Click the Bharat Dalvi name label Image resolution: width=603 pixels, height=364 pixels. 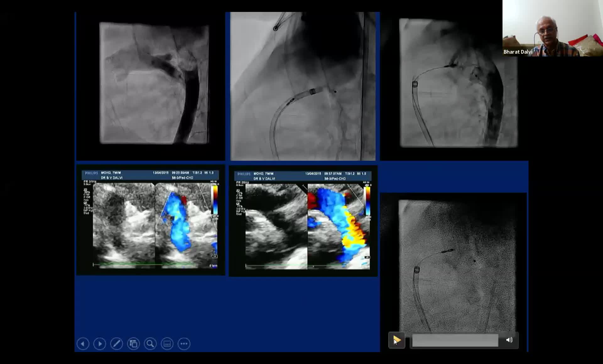[518, 52]
